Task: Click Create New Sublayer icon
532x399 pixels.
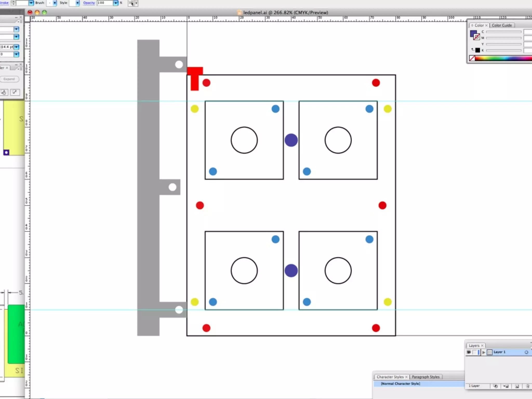Action: click(506, 386)
